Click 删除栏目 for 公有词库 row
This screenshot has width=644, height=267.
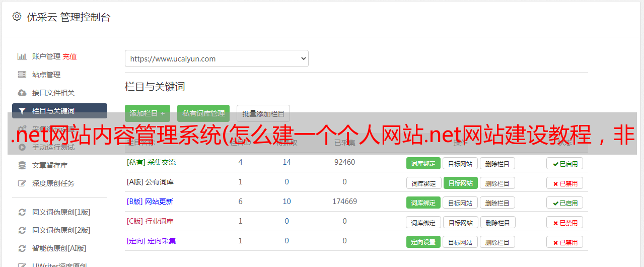tap(497, 183)
